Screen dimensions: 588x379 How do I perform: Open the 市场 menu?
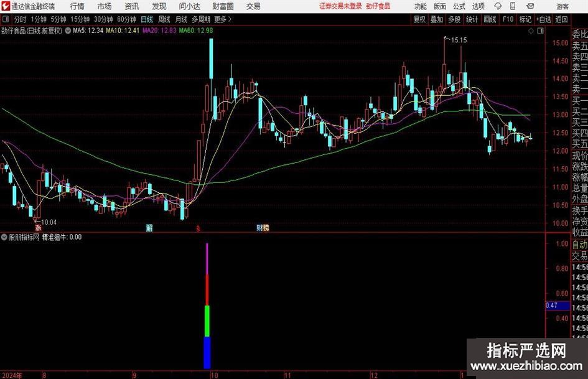105,6
